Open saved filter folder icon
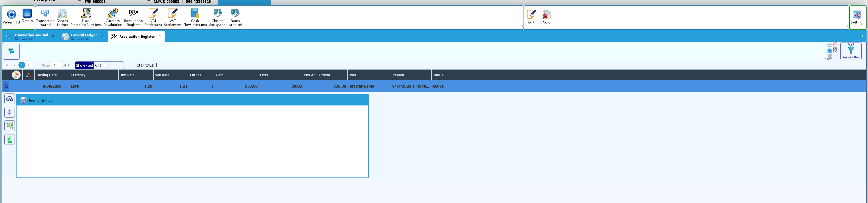The image size is (868, 203). (x=830, y=45)
